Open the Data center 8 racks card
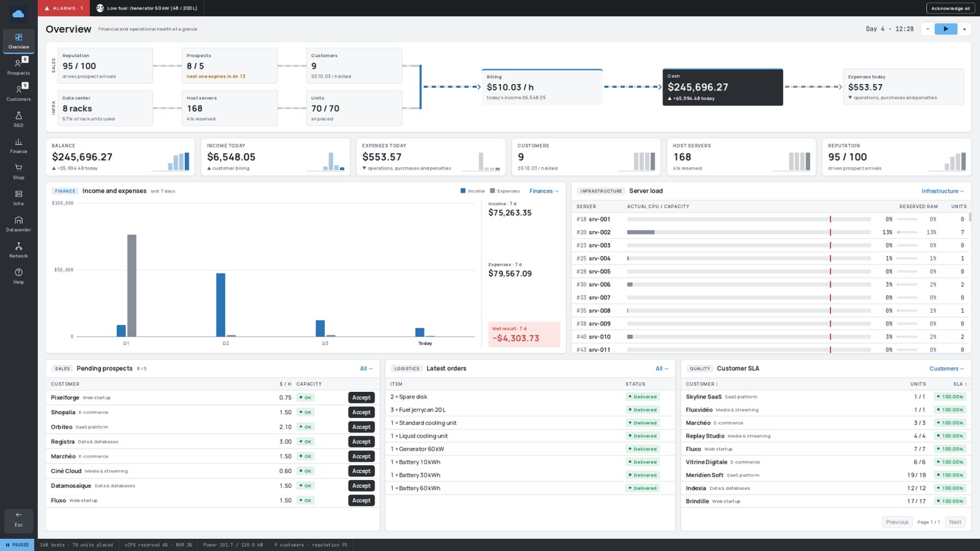Viewport: 980px width, 551px height. pyautogui.click(x=105, y=108)
